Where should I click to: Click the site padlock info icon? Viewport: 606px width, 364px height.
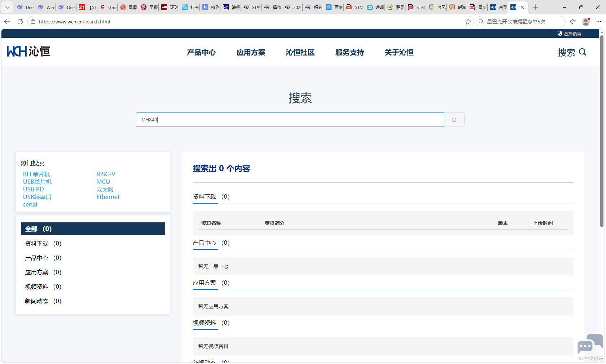pyautogui.click(x=33, y=22)
